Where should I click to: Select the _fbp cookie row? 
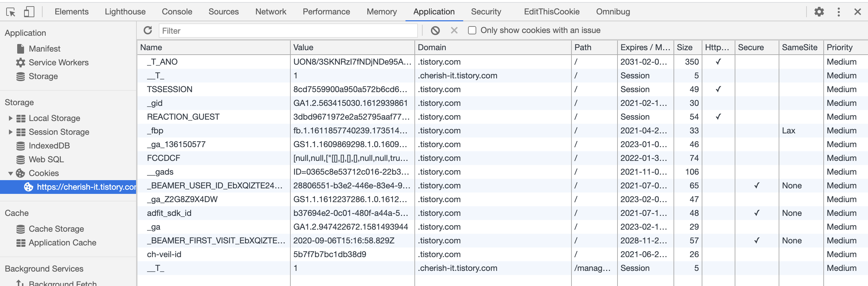(x=502, y=131)
